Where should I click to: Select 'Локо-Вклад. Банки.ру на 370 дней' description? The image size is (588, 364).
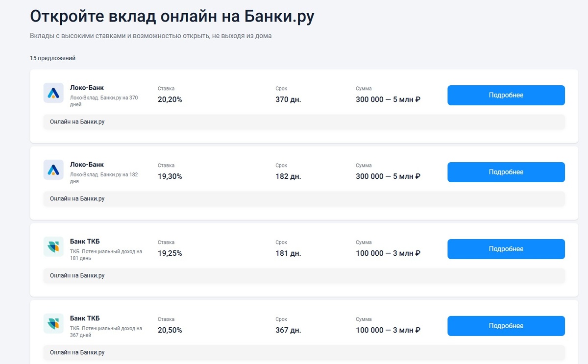pyautogui.click(x=104, y=101)
